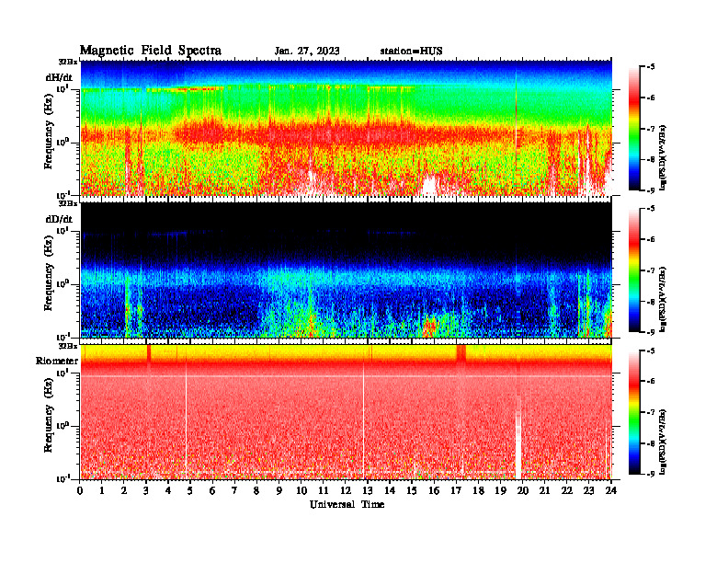The width and height of the screenshot is (728, 563).
Task: Click the '-8' tick on dD/dt colorbar
Action: tap(651, 302)
